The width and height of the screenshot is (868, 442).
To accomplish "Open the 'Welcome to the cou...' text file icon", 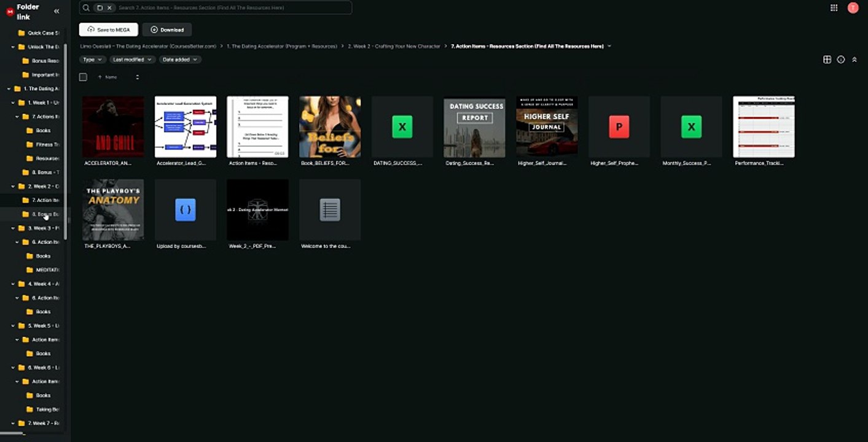I will 330,210.
